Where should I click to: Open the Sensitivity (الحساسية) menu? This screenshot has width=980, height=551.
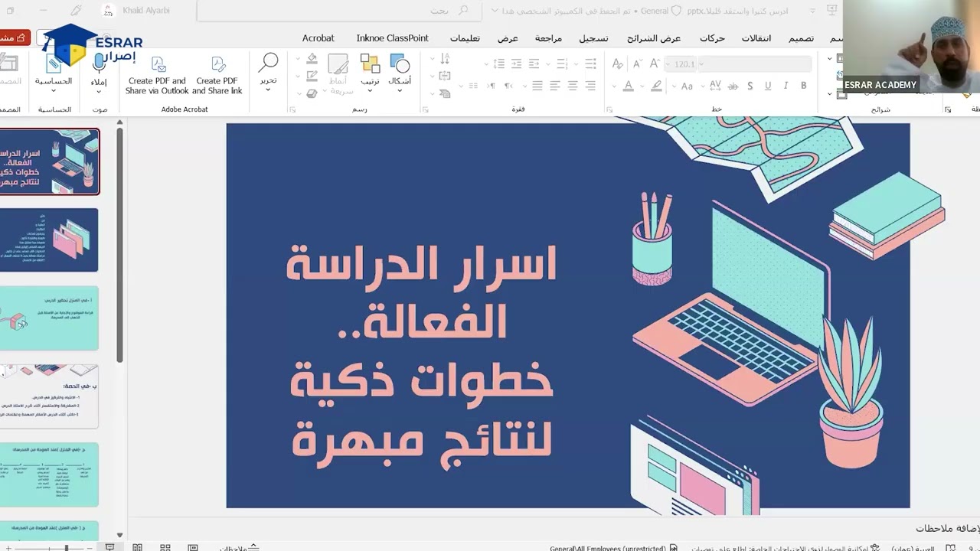[54, 73]
